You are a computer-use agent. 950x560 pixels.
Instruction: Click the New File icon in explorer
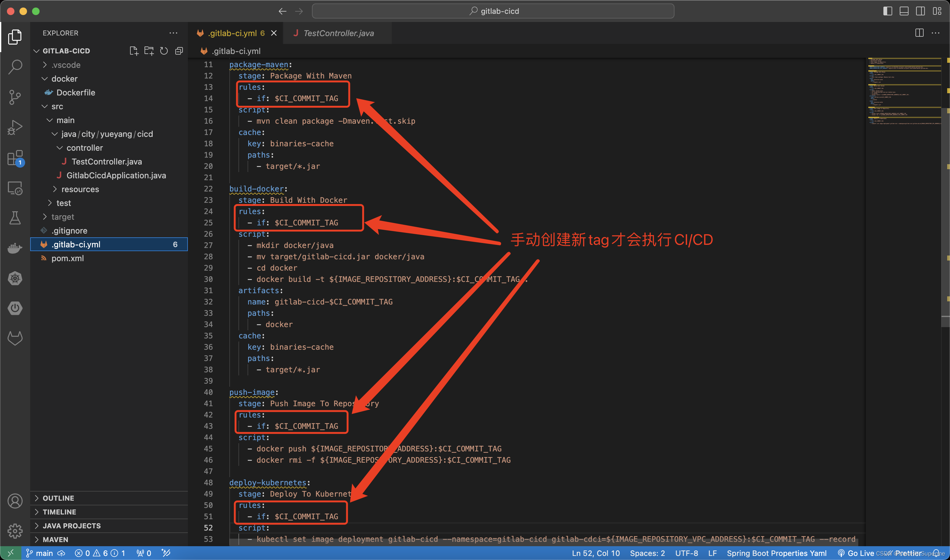(134, 51)
